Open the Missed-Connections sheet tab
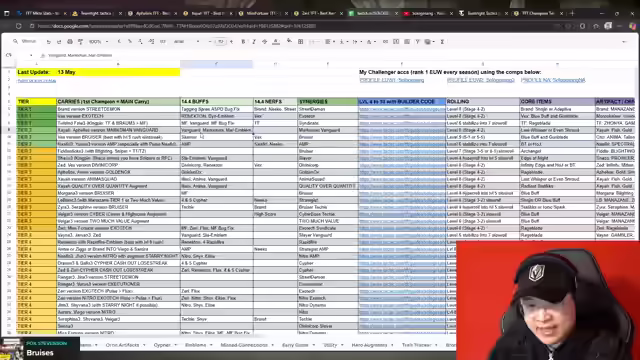Viewport: 640px width, 360px height. click(244, 345)
